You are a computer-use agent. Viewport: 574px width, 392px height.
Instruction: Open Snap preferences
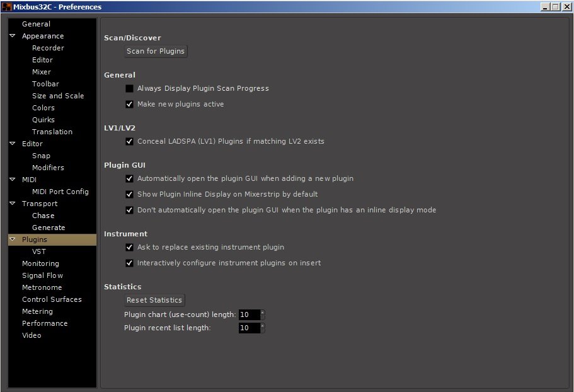click(x=41, y=156)
